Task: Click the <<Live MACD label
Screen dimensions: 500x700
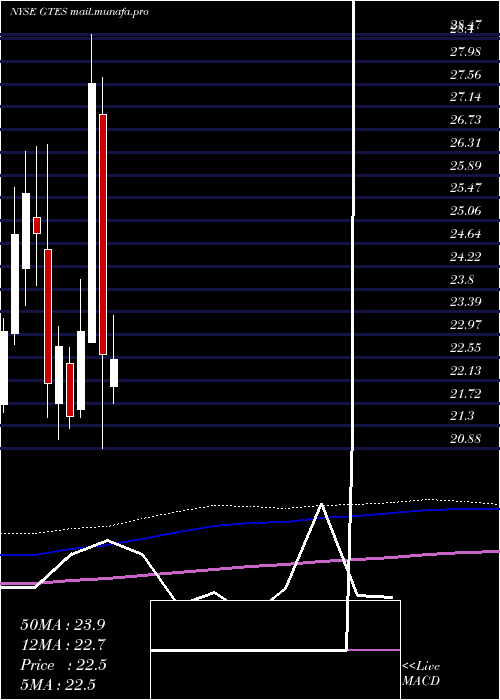Action: click(421, 673)
